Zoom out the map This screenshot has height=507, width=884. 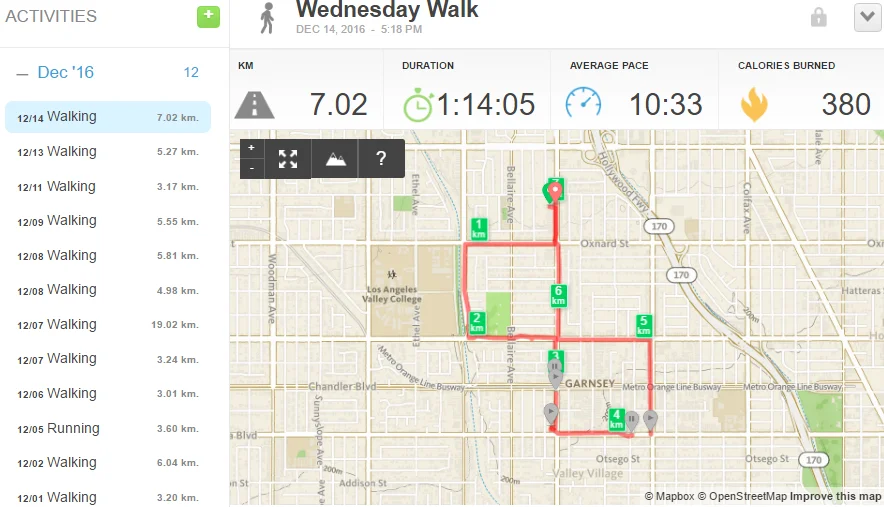pos(251,168)
